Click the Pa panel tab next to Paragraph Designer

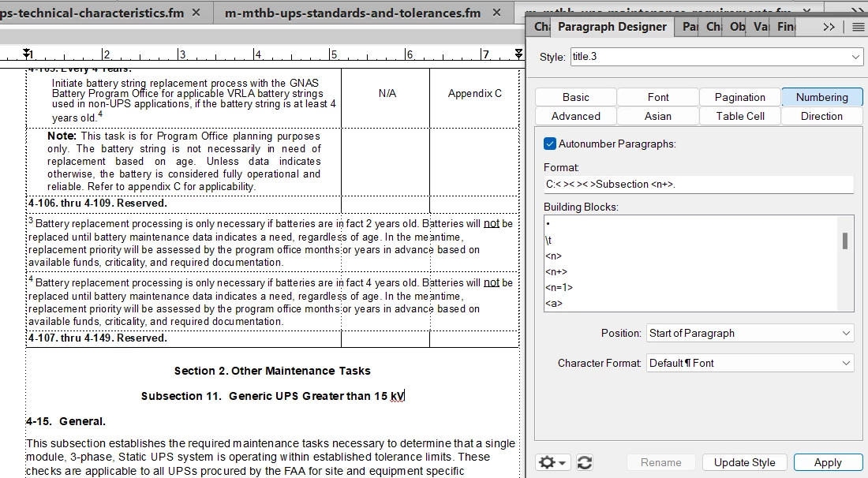point(690,27)
